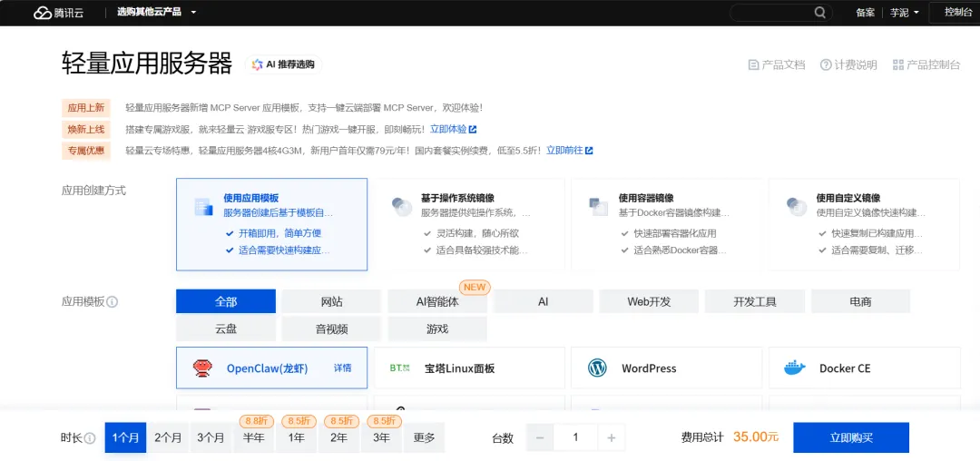Click external link icon beside 立即前往
This screenshot has width=980, height=461.
click(589, 151)
